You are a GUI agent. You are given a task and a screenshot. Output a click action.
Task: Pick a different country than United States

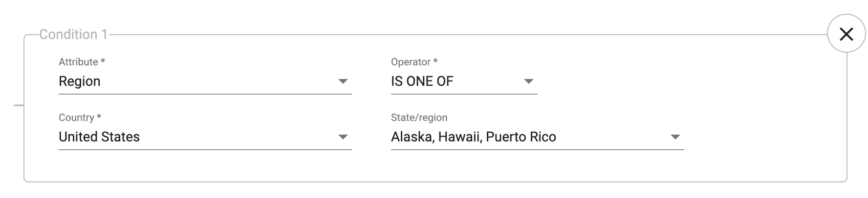click(x=205, y=137)
